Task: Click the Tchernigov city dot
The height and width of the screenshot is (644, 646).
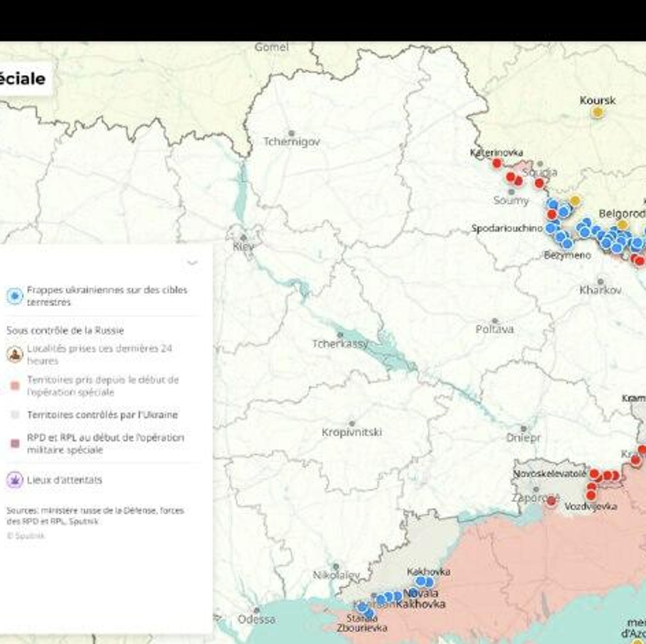Action: pos(291,133)
